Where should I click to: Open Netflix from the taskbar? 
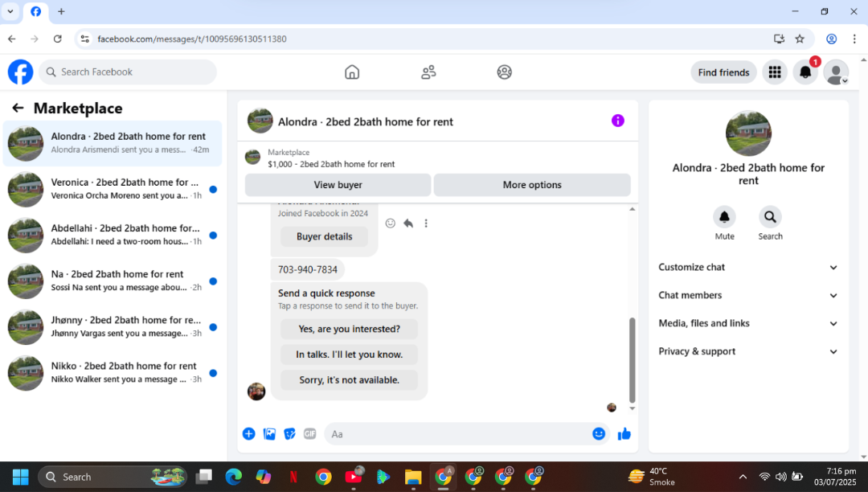[x=293, y=477]
